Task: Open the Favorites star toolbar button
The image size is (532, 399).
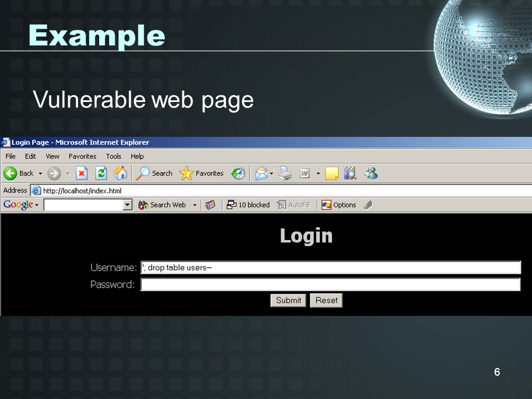Action: point(201,173)
